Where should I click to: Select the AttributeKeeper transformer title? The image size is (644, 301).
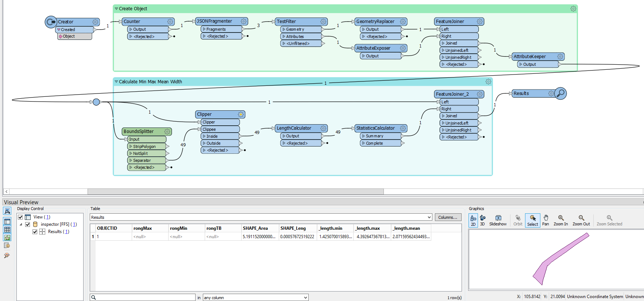tap(530, 57)
